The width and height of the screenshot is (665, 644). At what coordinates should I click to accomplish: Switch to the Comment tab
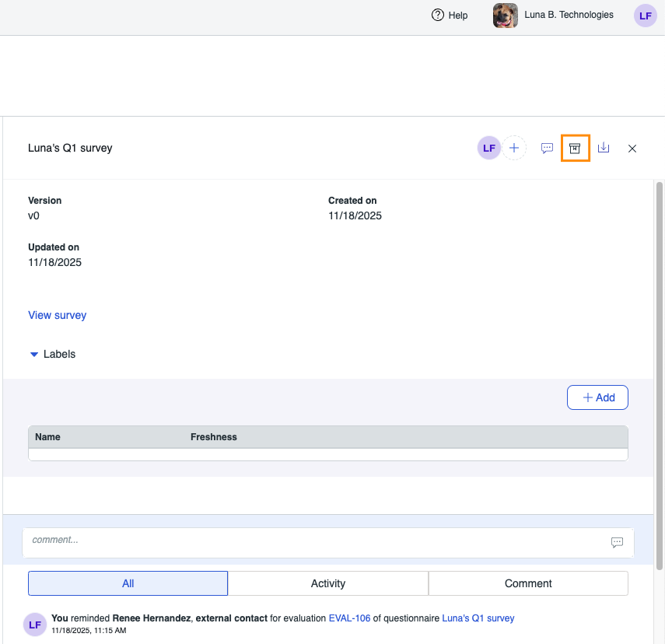(x=528, y=583)
